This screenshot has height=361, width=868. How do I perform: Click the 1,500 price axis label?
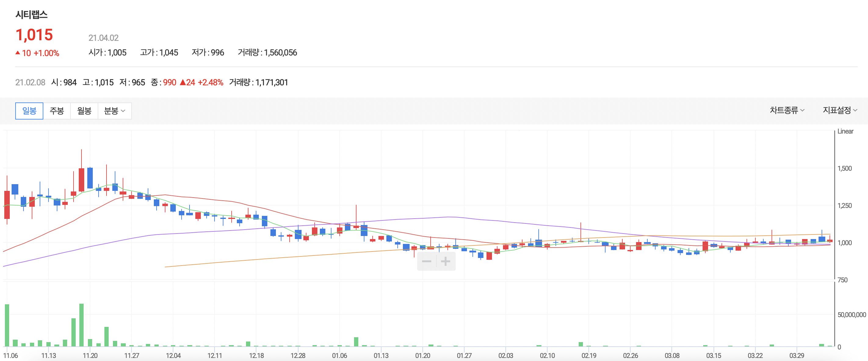tap(844, 168)
